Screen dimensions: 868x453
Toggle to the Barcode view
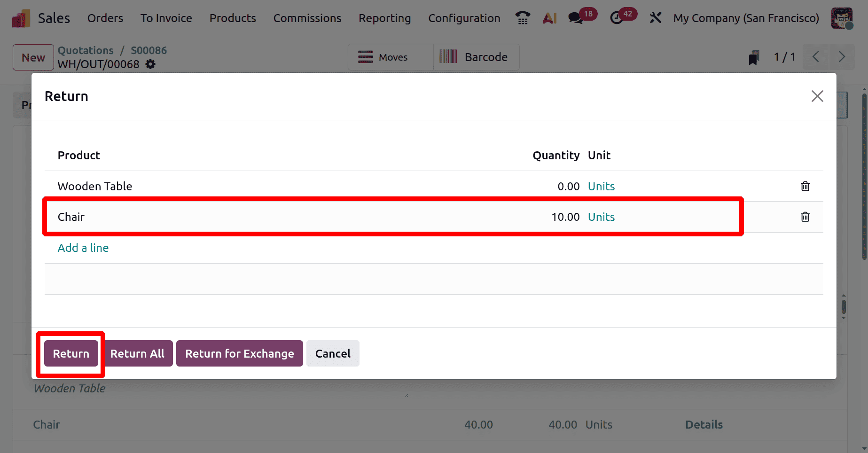point(476,57)
